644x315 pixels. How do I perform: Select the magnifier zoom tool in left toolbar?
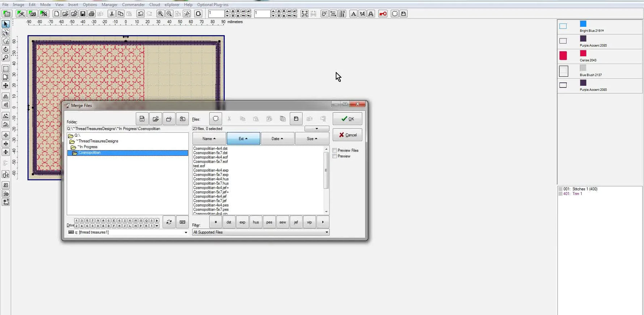pos(5,58)
